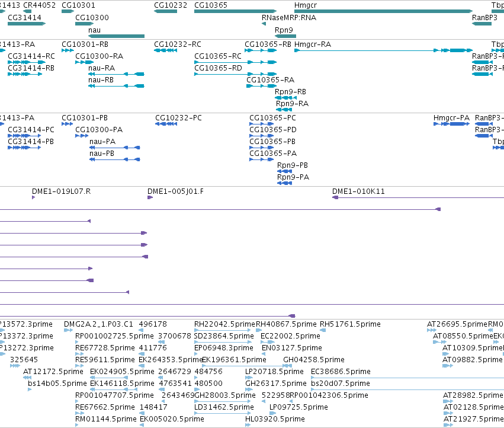
Task: Select EST RH51761.5prime
Action: click(x=350, y=324)
